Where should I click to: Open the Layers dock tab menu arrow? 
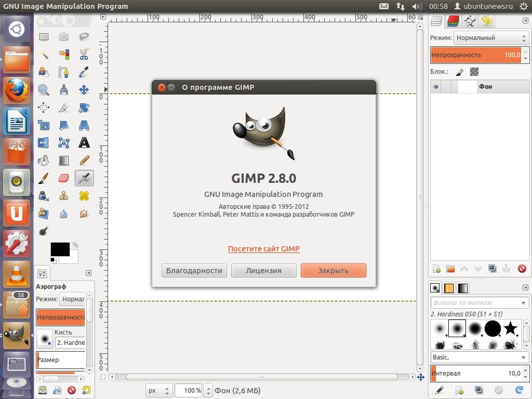[x=525, y=21]
